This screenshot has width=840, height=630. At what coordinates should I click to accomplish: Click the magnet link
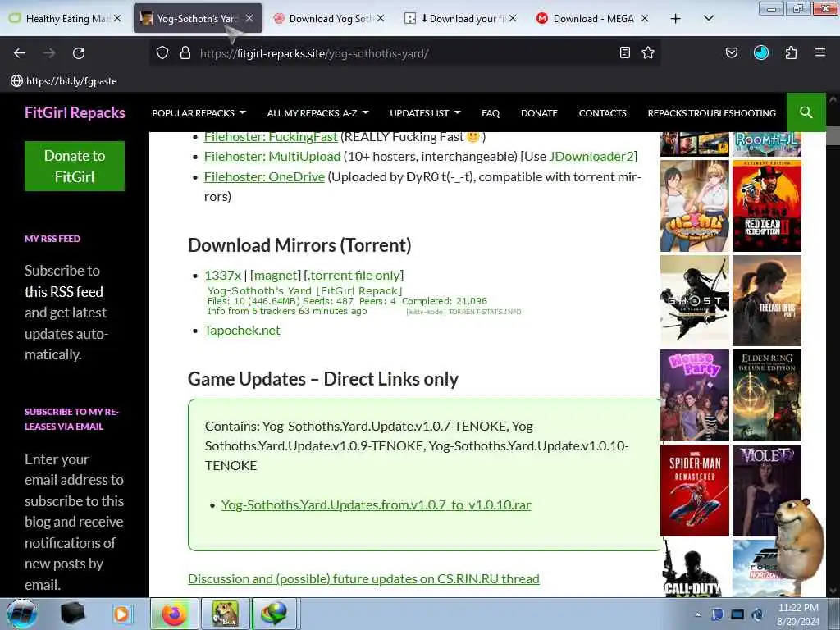tap(276, 276)
